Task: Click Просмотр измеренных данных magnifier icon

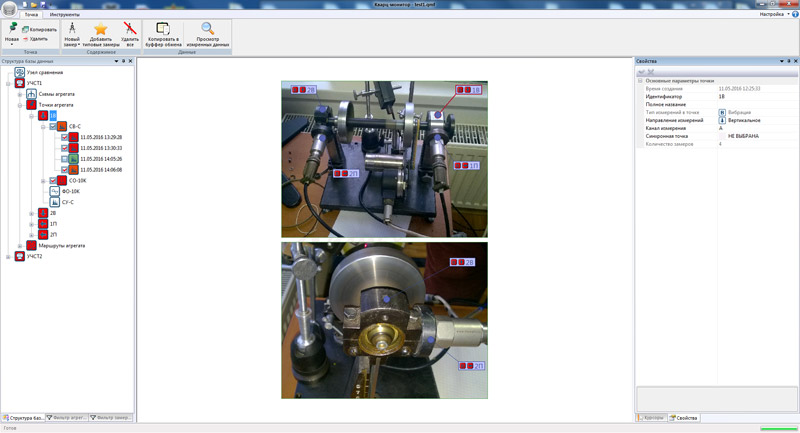Action: pos(208,29)
